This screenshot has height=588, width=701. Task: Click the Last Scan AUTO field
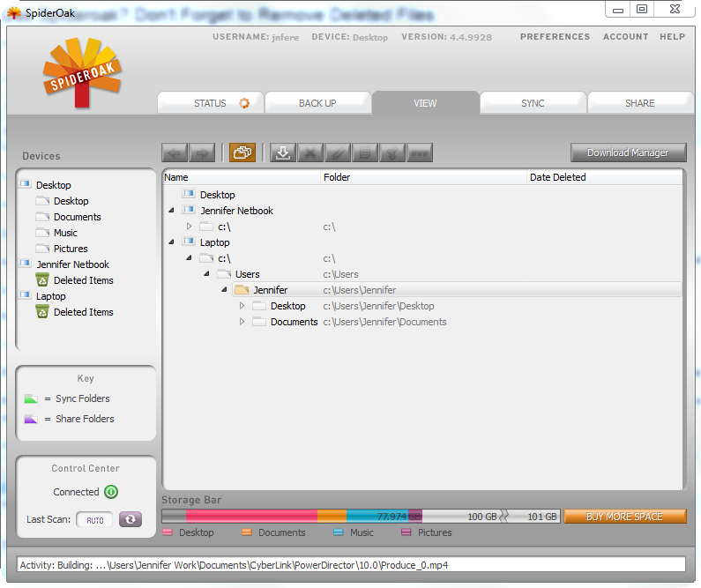[94, 519]
